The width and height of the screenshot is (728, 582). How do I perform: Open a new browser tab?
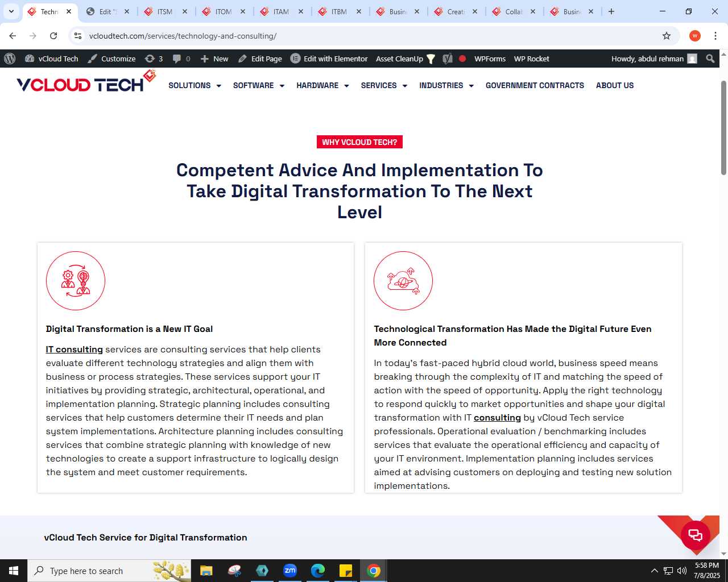tap(611, 11)
